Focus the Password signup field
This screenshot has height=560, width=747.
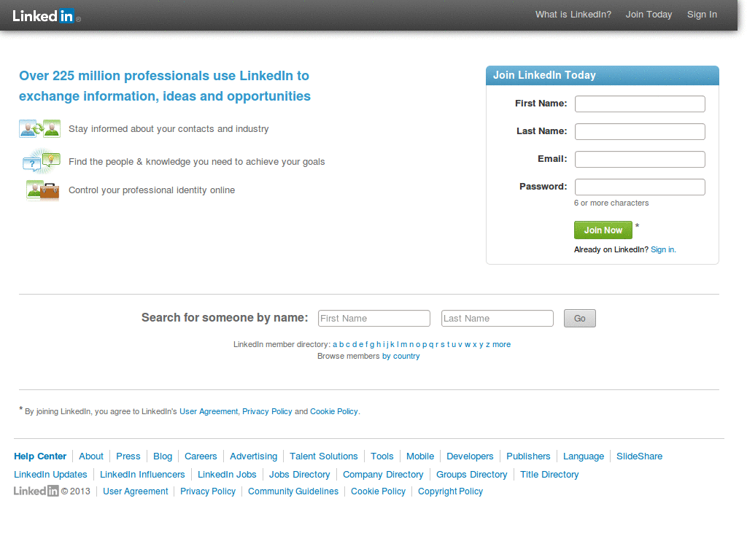pos(640,187)
